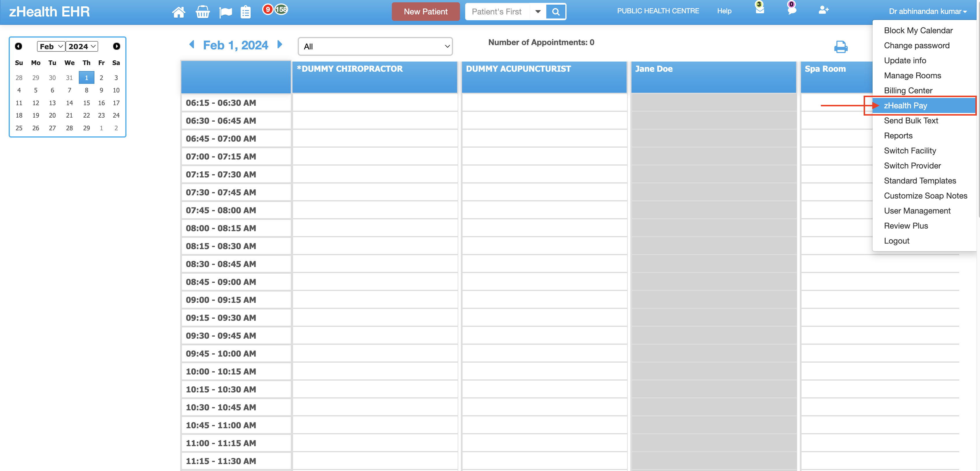
Task: Click chiropractor slot at 07:00 - 07:15 AM
Action: point(375,157)
